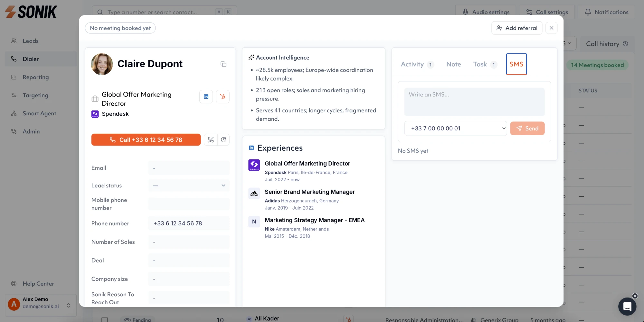Click the Number of Sales field
Screen dimensions: 644x322
click(189, 242)
